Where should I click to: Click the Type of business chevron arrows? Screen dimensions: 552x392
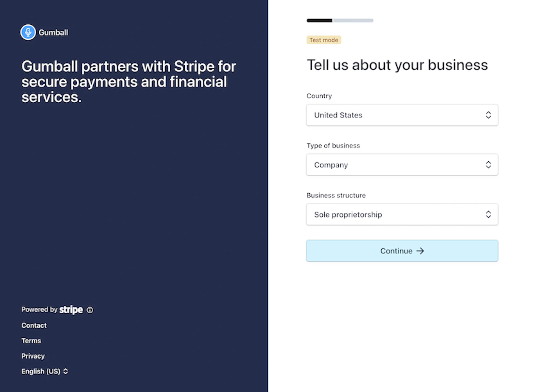tap(488, 165)
